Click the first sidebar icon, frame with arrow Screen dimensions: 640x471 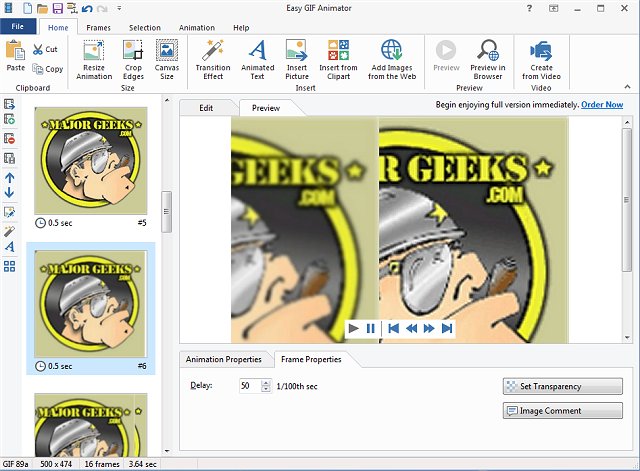pos(9,104)
